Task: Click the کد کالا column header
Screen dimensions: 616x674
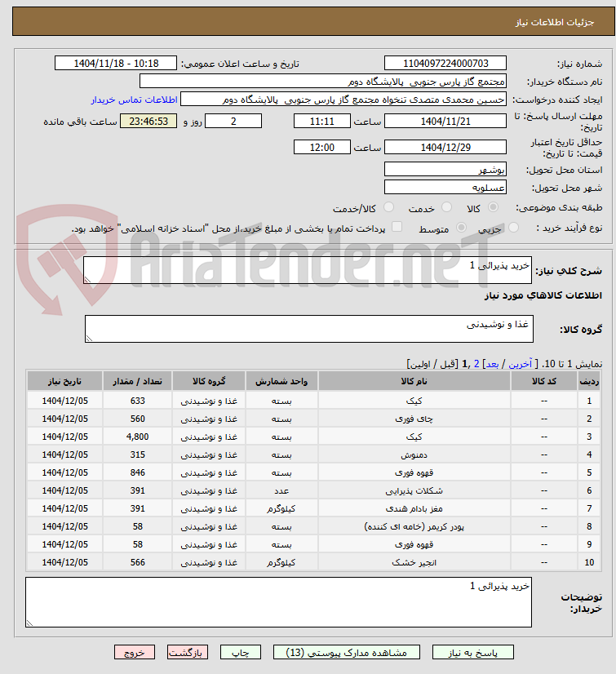Action: pos(543,381)
